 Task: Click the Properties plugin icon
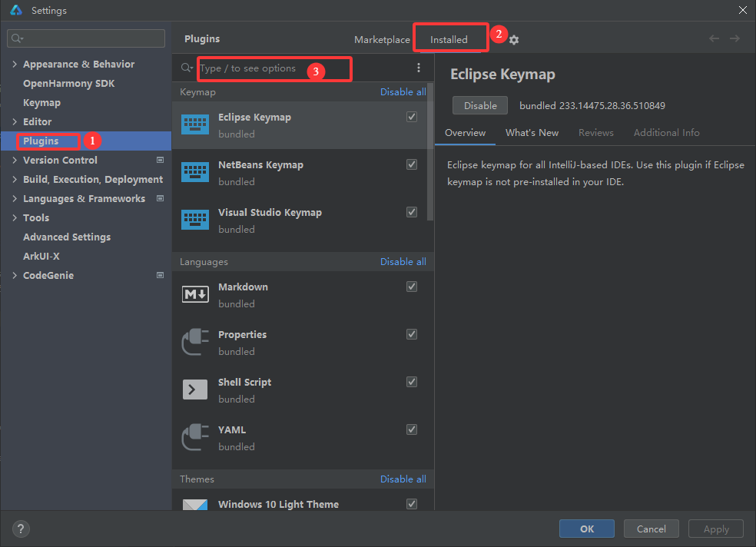click(x=195, y=342)
